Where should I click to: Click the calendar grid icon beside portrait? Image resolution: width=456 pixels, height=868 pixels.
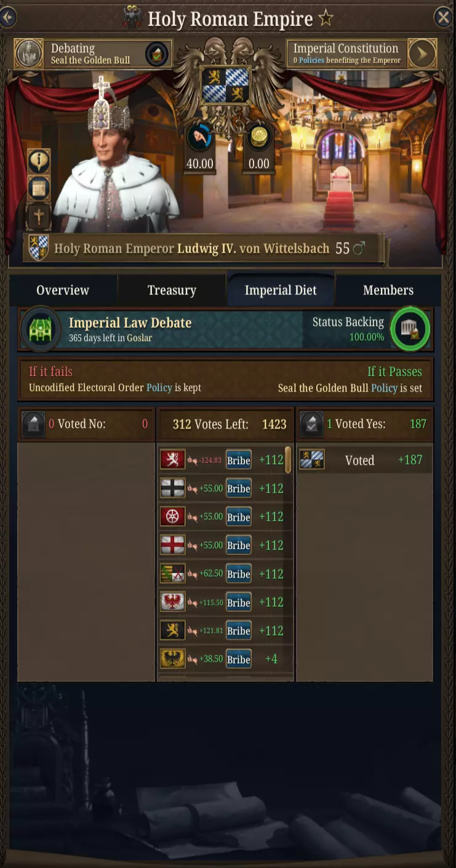click(x=39, y=189)
